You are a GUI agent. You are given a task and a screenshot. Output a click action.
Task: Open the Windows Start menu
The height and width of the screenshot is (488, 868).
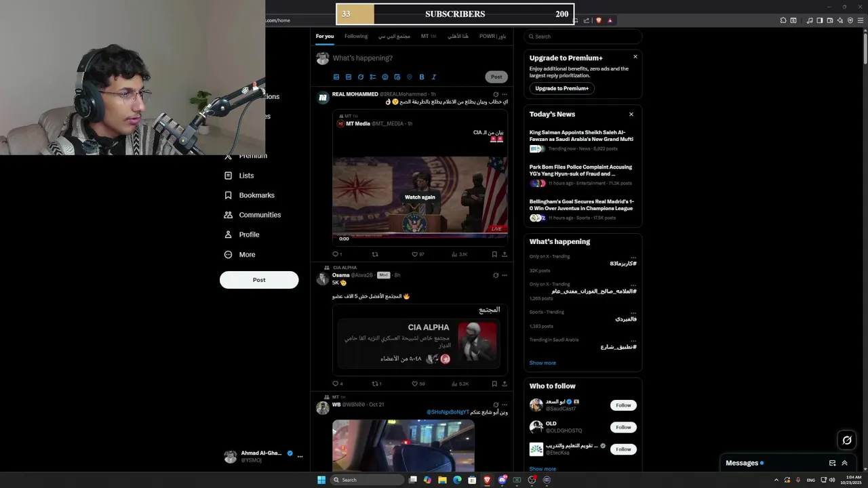(x=321, y=480)
